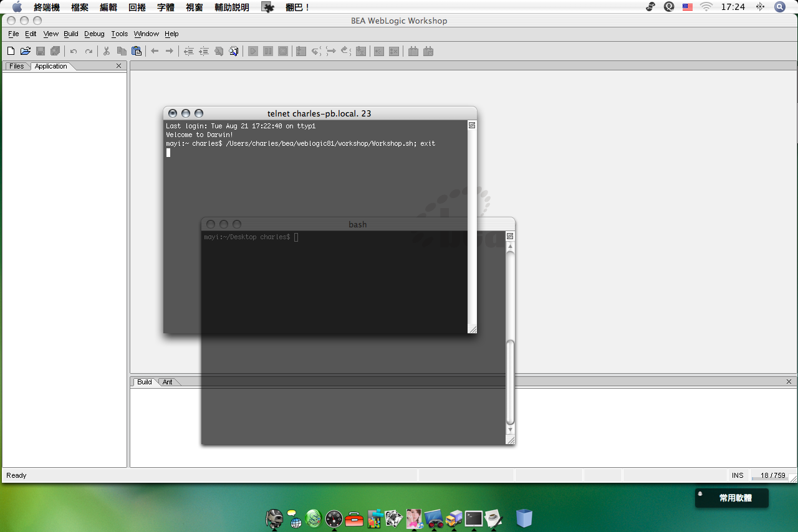
Task: Stop debugging with the Stop icon
Action: point(283,51)
